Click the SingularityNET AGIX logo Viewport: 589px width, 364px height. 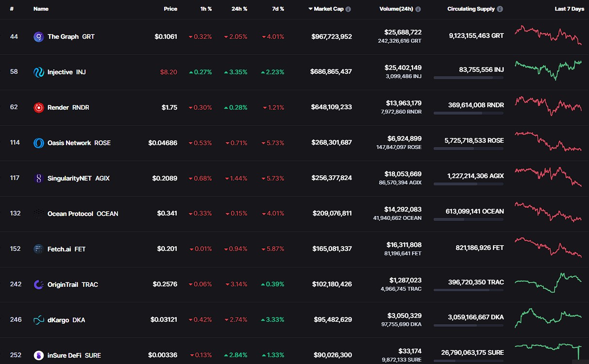click(x=39, y=178)
